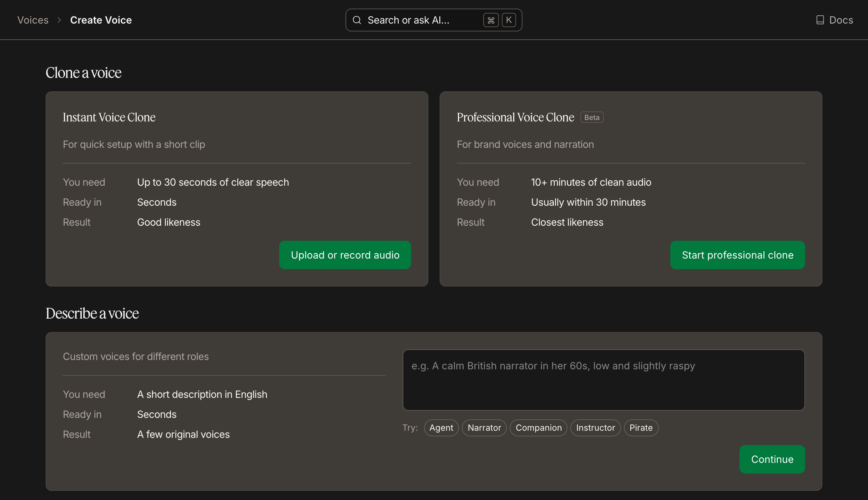This screenshot has height=500, width=868.
Task: Click 'For brand voices and narration' text
Action: [525, 144]
